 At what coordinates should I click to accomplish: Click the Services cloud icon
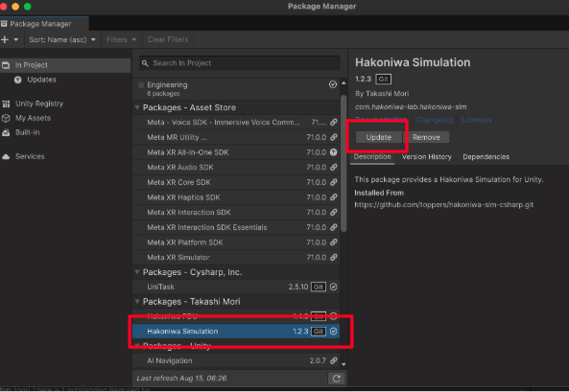pos(6,156)
